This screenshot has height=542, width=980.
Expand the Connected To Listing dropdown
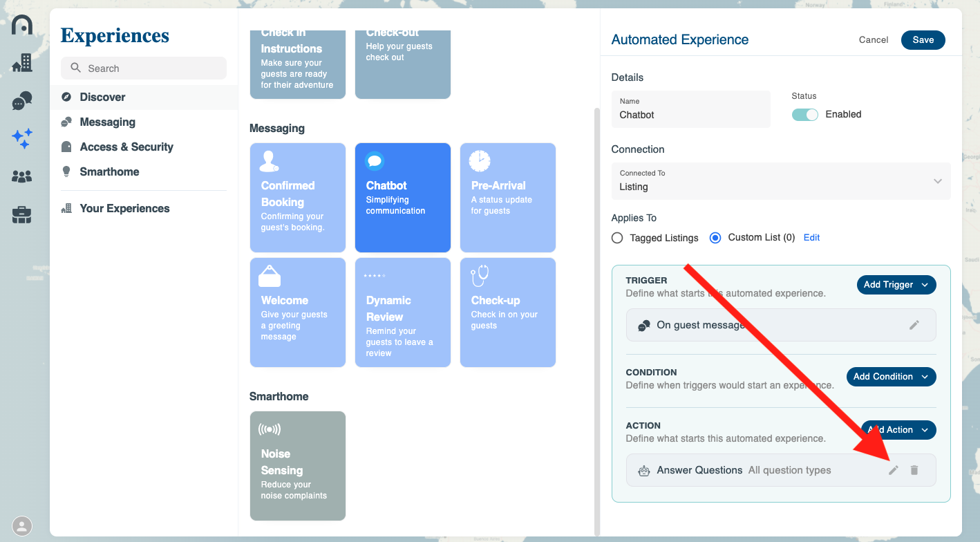coord(781,181)
